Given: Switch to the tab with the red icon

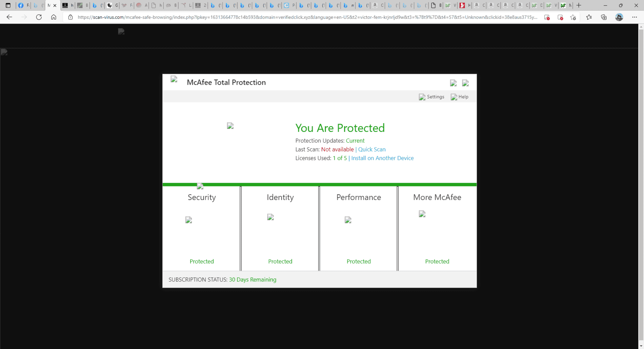Looking at the screenshot, I should (464, 5).
